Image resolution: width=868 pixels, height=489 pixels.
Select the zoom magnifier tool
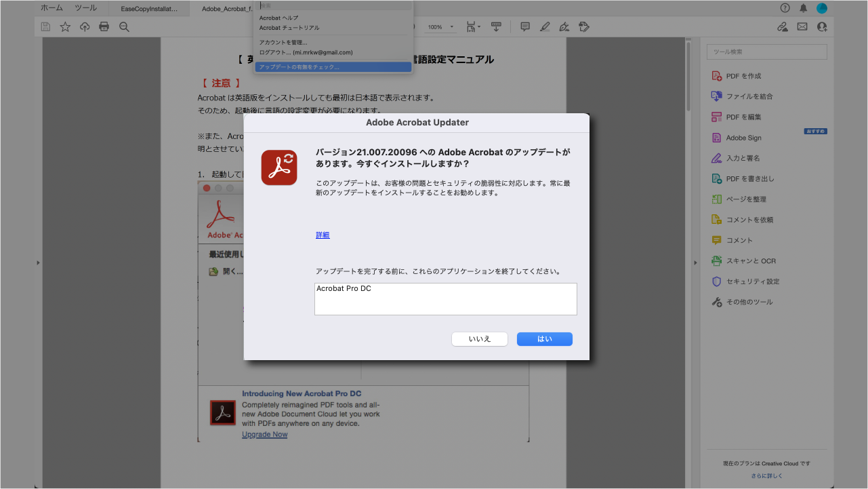(x=124, y=26)
